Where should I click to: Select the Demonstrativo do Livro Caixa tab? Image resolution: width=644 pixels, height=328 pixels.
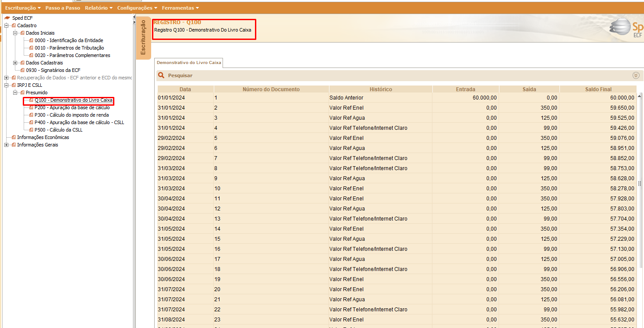point(189,63)
